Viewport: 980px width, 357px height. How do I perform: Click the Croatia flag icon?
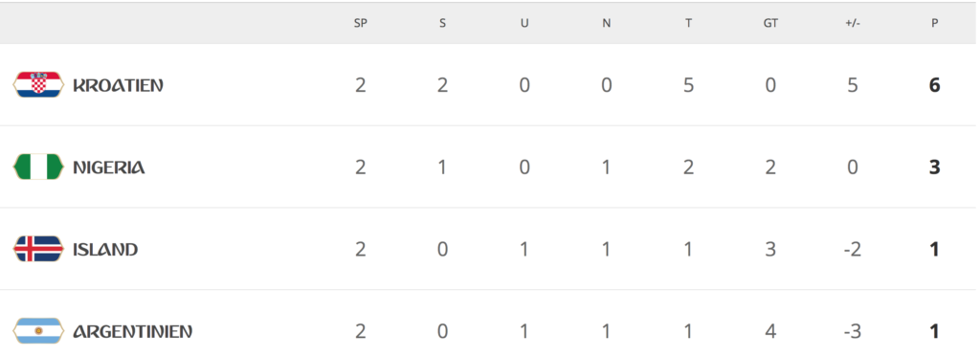(x=38, y=84)
